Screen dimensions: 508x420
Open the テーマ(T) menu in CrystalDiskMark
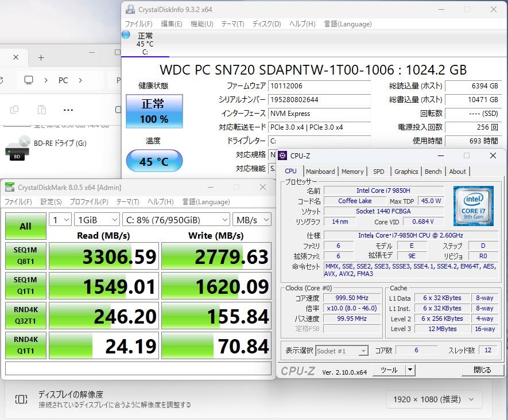127,202
